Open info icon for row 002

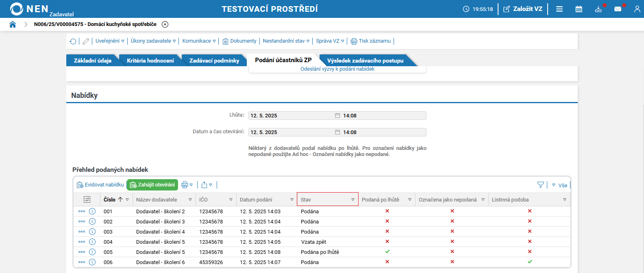coord(92,221)
